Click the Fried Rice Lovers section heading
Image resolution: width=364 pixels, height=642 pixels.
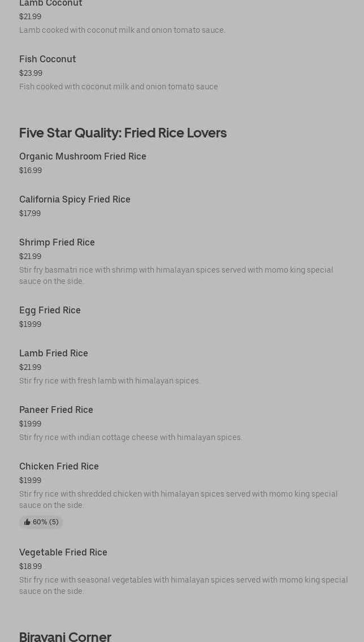123,133
